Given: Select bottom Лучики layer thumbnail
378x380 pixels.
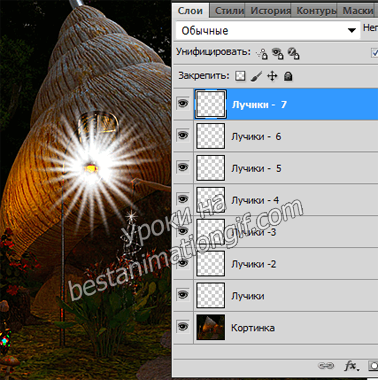Looking at the screenshot, I should pos(211,295).
